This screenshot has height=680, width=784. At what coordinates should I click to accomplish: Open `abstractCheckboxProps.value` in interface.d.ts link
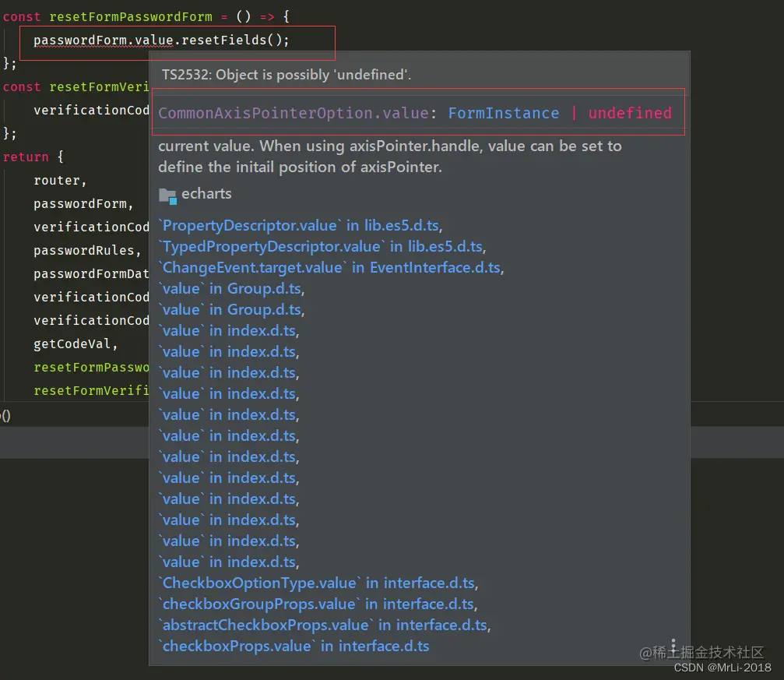click(x=325, y=625)
